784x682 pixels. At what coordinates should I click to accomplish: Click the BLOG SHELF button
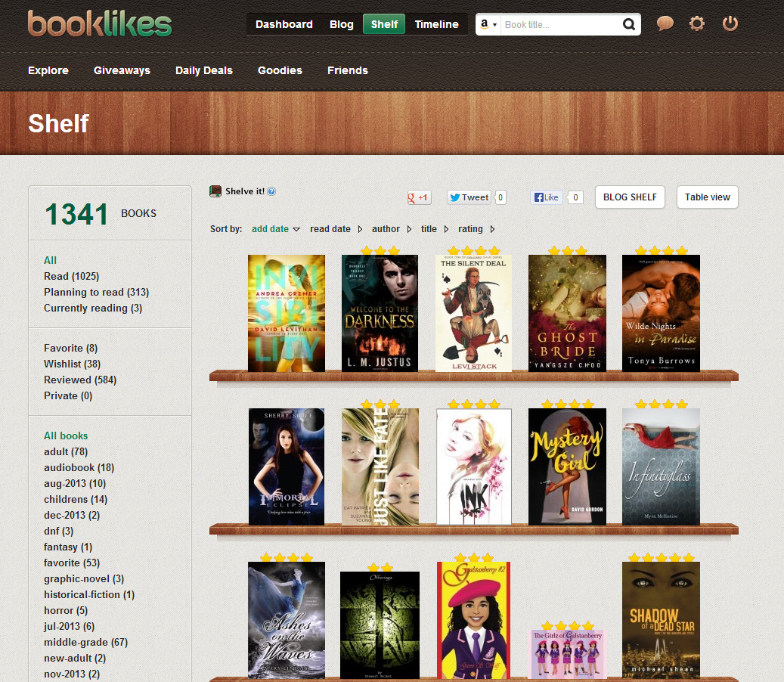(x=630, y=197)
